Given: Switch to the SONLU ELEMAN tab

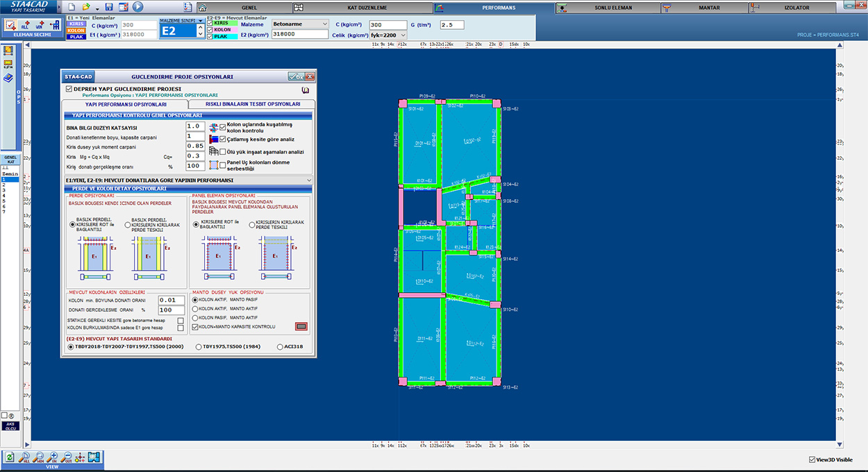Looking at the screenshot, I should tap(606, 8).
